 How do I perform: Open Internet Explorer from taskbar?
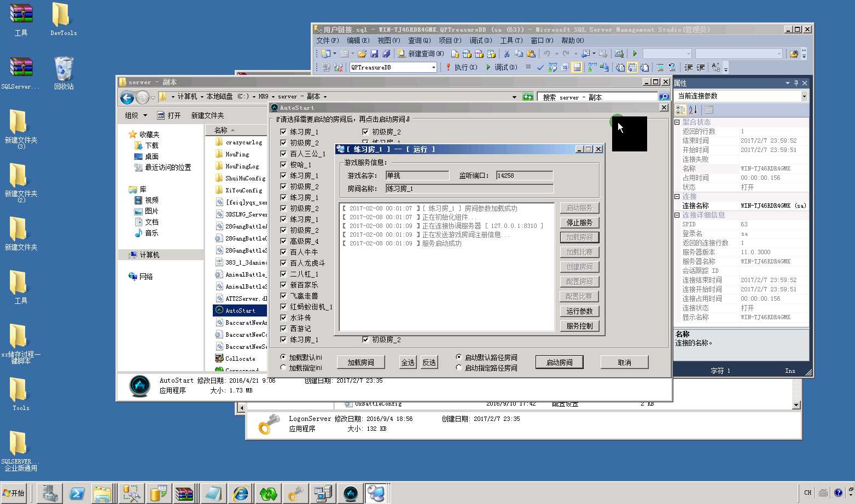click(x=241, y=494)
